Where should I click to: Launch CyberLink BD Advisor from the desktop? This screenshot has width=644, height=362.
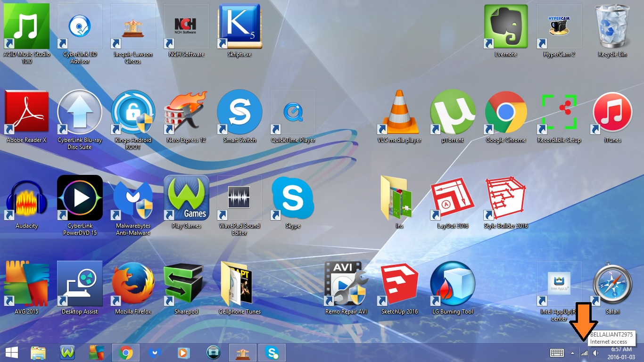tap(80, 26)
